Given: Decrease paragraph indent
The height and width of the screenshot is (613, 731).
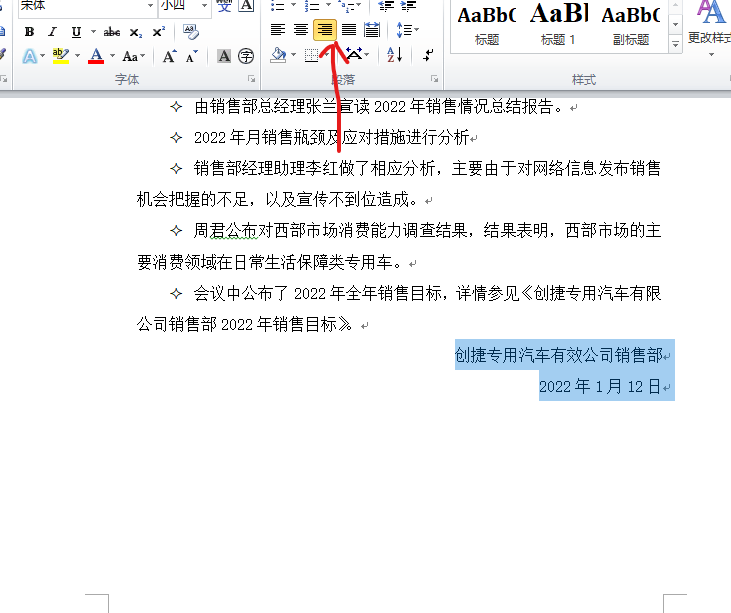Looking at the screenshot, I should click(386, 6).
